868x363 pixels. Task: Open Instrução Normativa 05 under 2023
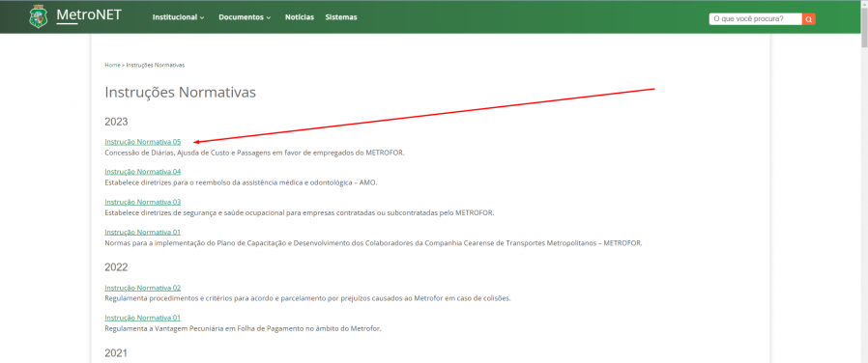143,142
